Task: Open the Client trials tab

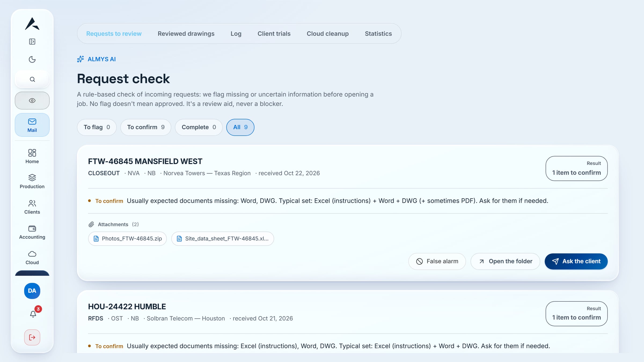Action: coord(274,34)
